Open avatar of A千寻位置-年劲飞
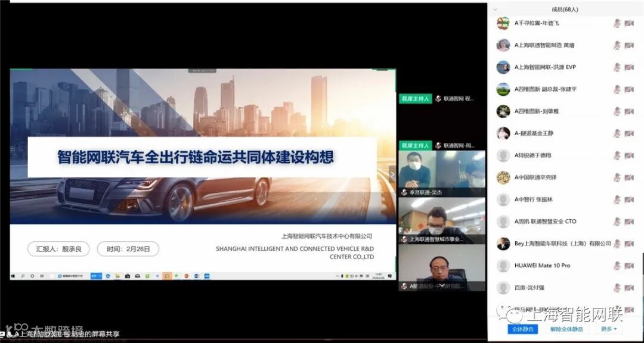Viewport: 644px width, 343px height. click(x=503, y=23)
